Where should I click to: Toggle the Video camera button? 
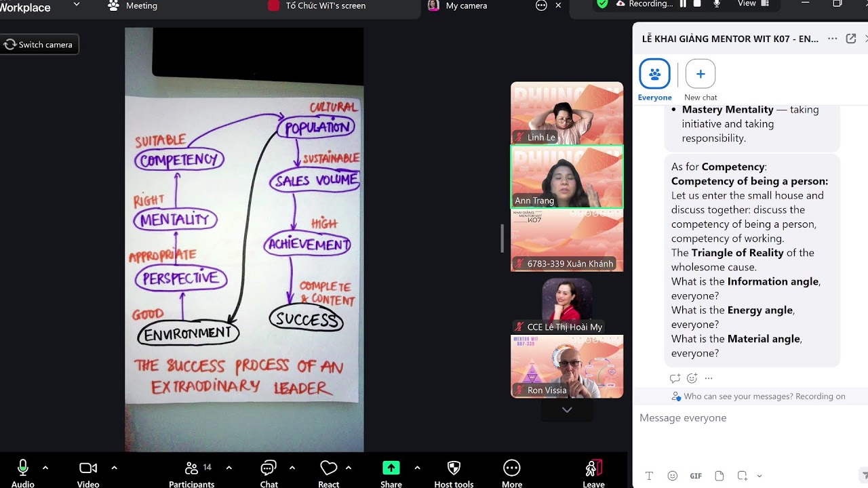(x=88, y=473)
